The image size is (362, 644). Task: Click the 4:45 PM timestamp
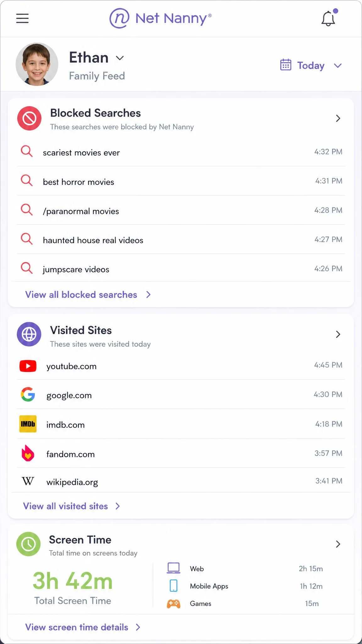pos(328,365)
